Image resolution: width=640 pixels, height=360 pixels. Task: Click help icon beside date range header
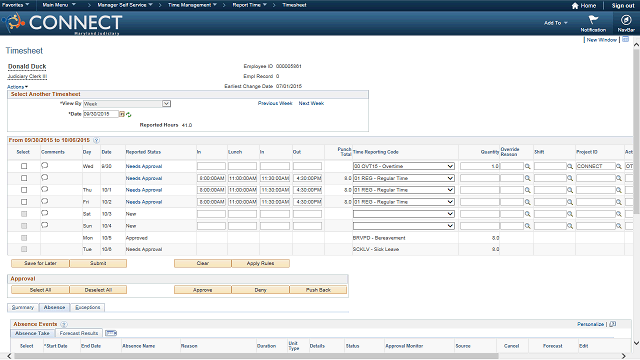click(96, 140)
